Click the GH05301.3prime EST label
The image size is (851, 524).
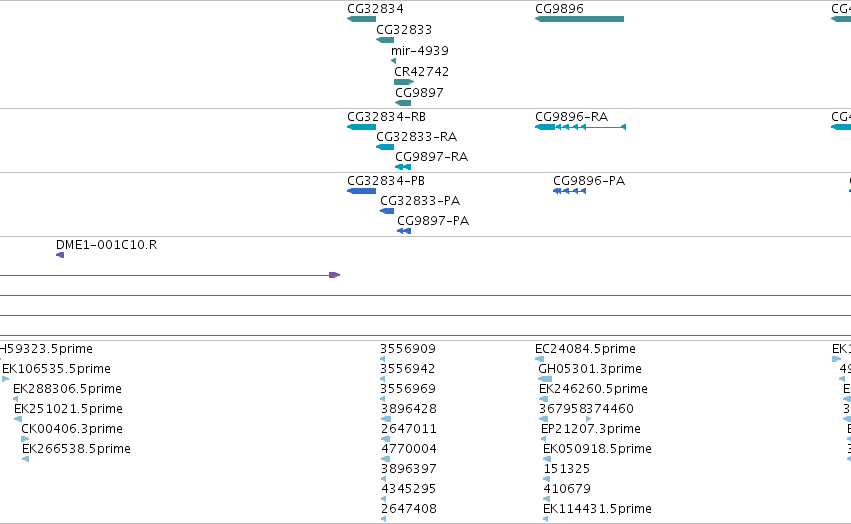(590, 369)
